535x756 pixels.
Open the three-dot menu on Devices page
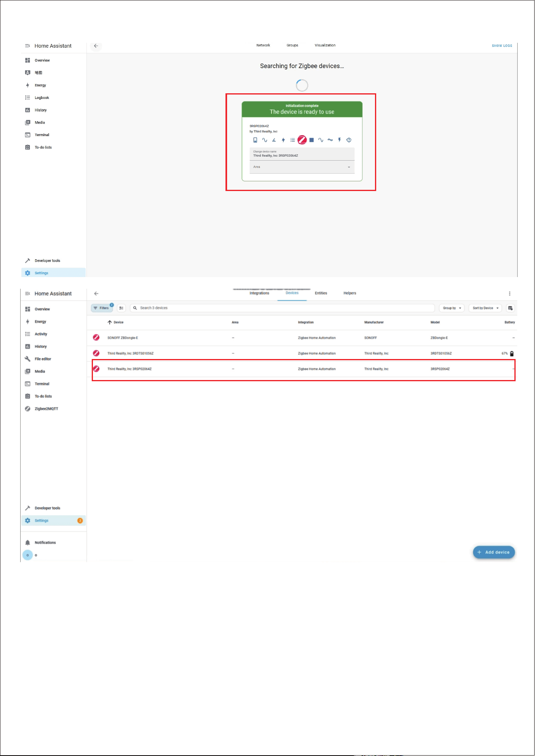[510, 294]
